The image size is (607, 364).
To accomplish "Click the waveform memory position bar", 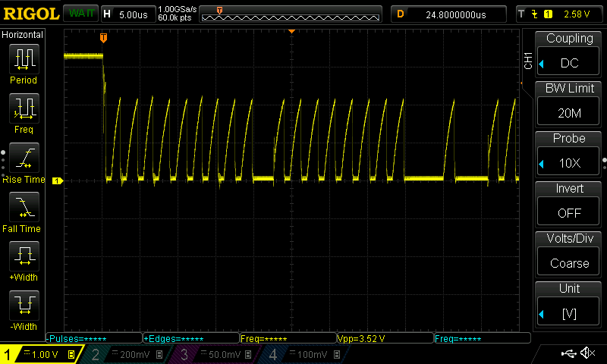I will tap(291, 14).
